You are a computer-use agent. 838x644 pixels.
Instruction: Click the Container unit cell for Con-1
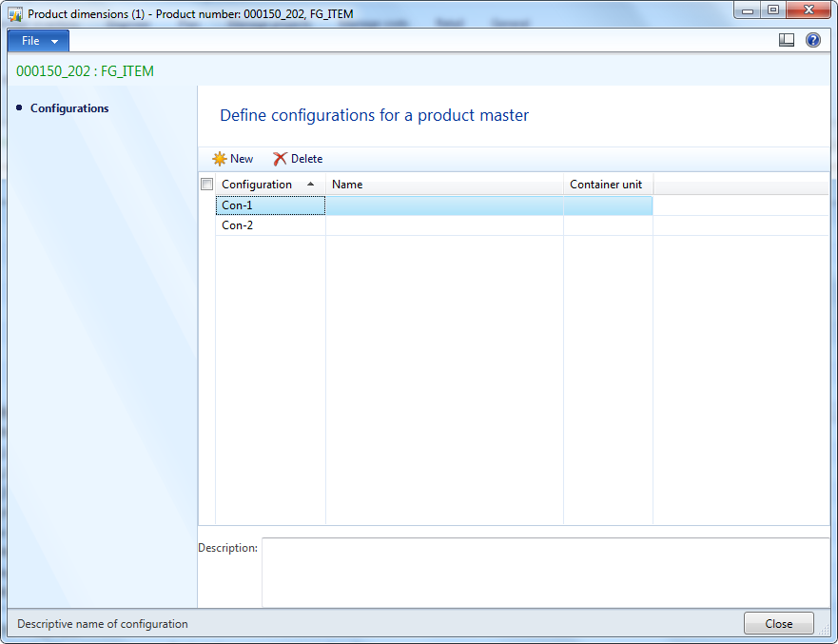click(x=607, y=205)
